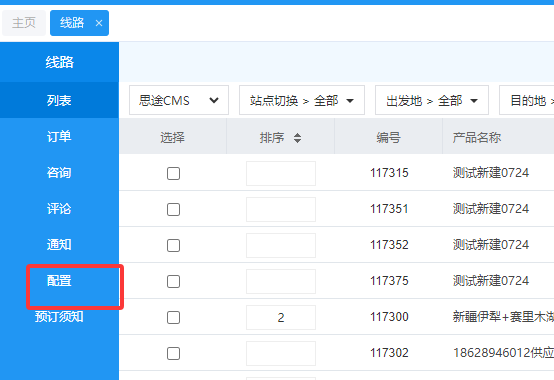Open product link 测试新建0724 numbered 117351
The image size is (554, 380).
point(491,209)
